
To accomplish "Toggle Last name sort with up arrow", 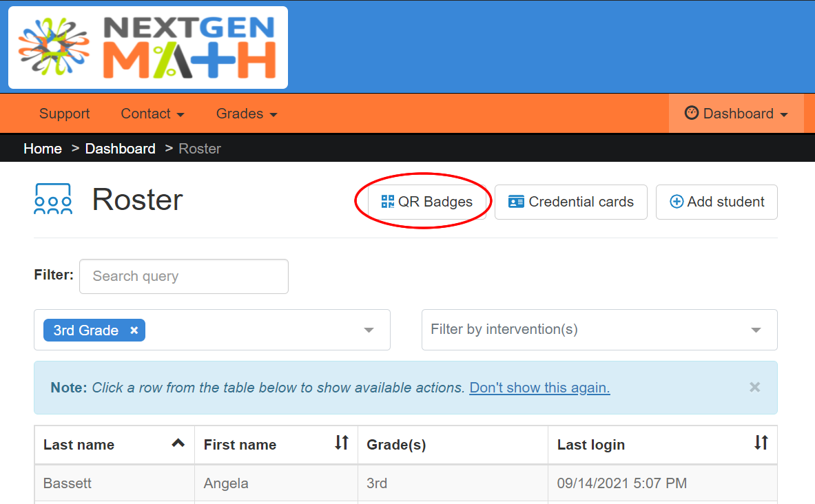I will pyautogui.click(x=178, y=443).
